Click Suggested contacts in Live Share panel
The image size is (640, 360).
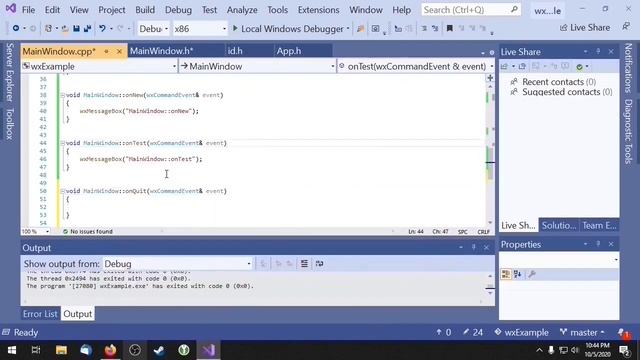point(562,92)
